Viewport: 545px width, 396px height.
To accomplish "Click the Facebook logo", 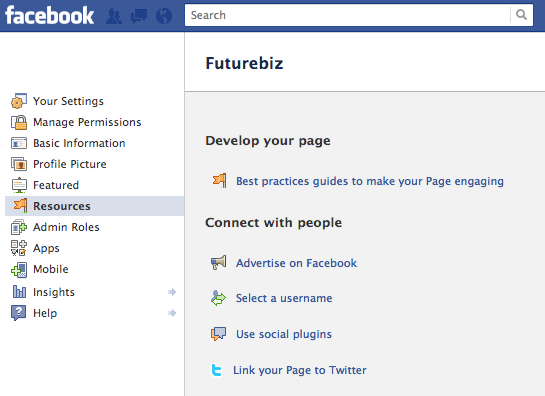I will pos(49,16).
